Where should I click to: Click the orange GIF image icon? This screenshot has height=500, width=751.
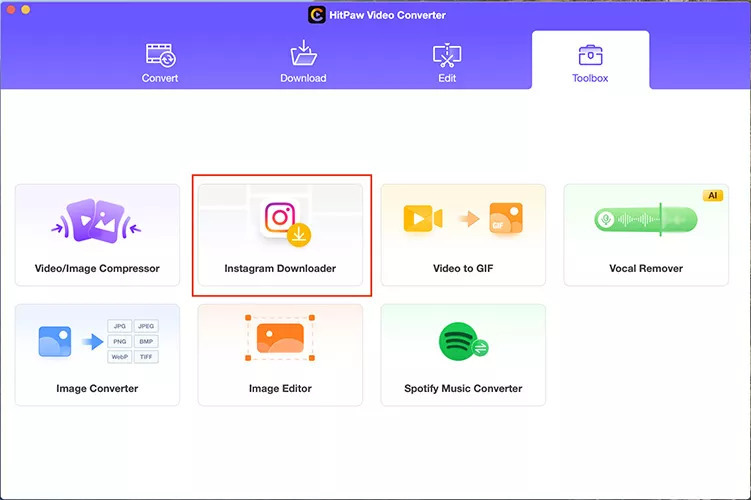(x=506, y=218)
